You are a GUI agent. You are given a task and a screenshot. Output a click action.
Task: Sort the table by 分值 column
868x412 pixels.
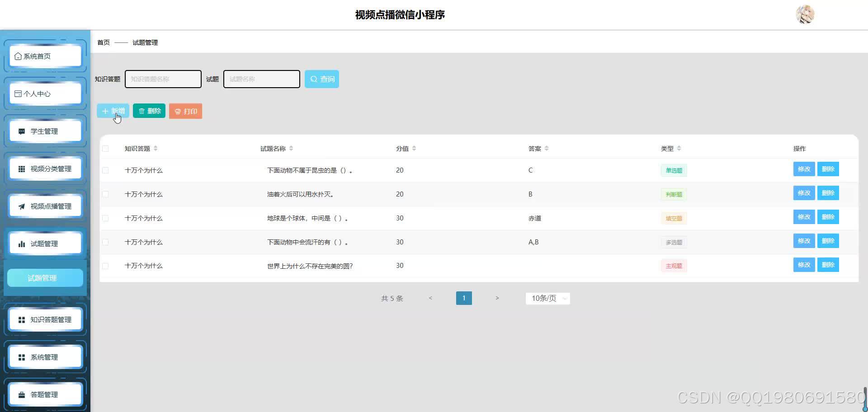coord(414,148)
